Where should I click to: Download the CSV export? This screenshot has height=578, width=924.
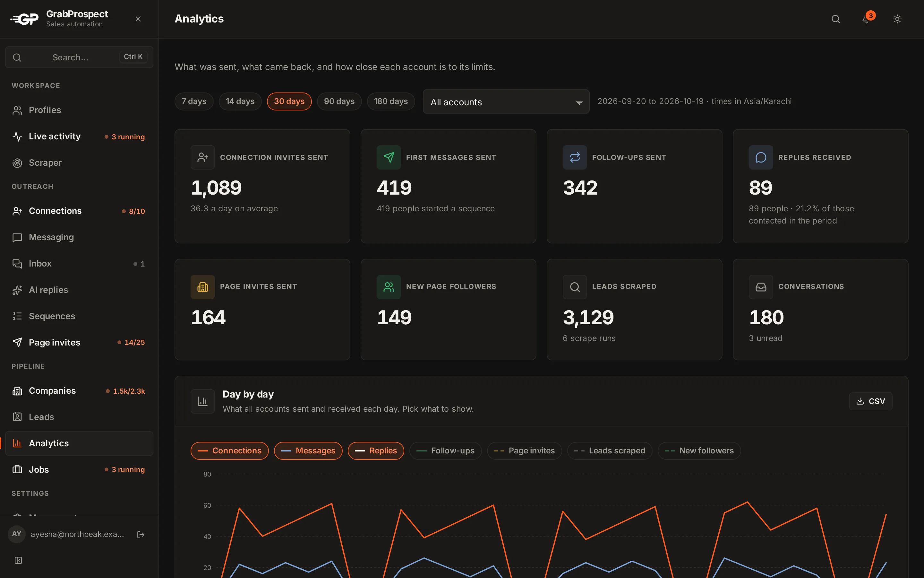click(x=870, y=401)
